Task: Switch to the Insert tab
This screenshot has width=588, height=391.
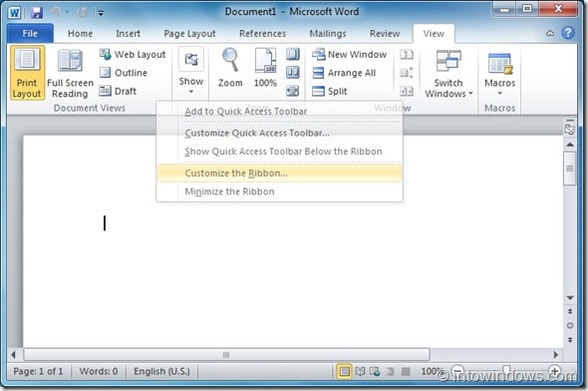Action: [x=128, y=33]
